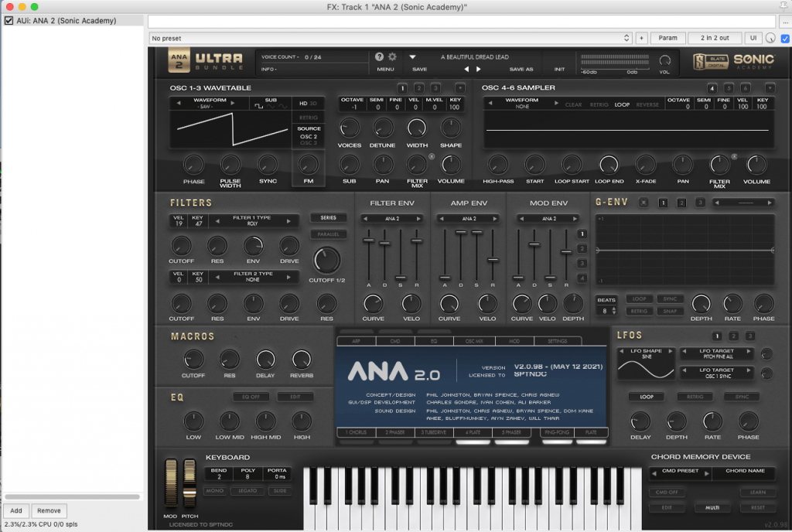Click the PULSE WIDTH knob
Image resolution: width=792 pixels, height=532 pixels.
pos(230,164)
